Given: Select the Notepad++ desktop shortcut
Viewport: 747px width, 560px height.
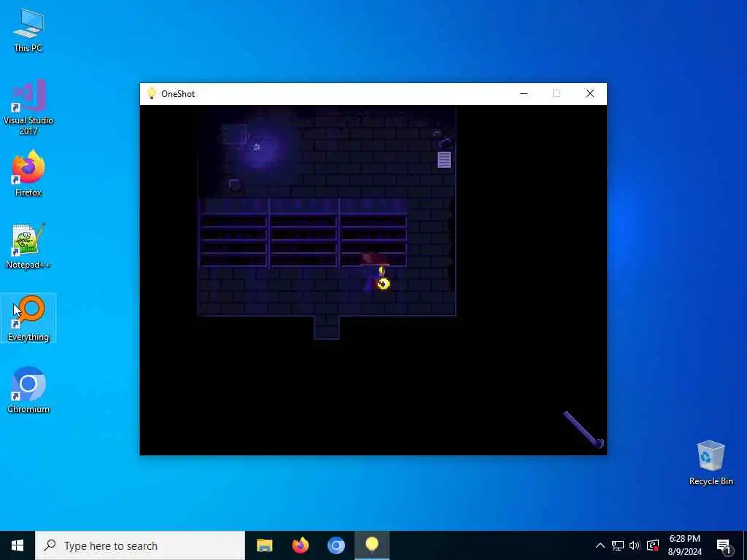Looking at the screenshot, I should 28,246.
